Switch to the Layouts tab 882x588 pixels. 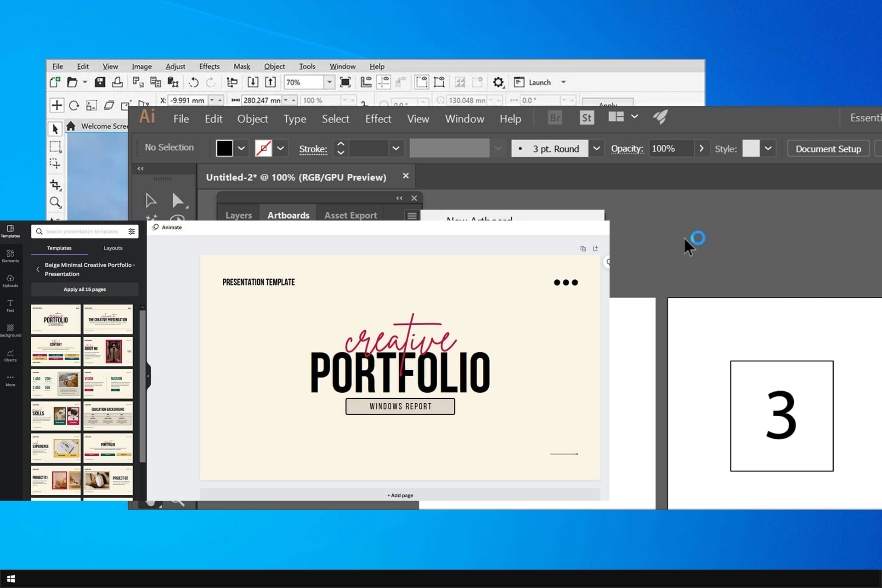pyautogui.click(x=113, y=248)
